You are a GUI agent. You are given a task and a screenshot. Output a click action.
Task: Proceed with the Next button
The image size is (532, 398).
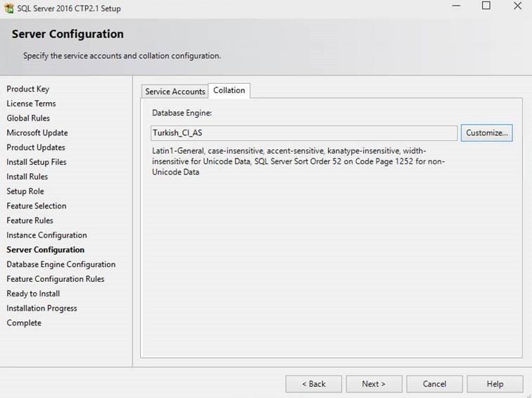374,384
